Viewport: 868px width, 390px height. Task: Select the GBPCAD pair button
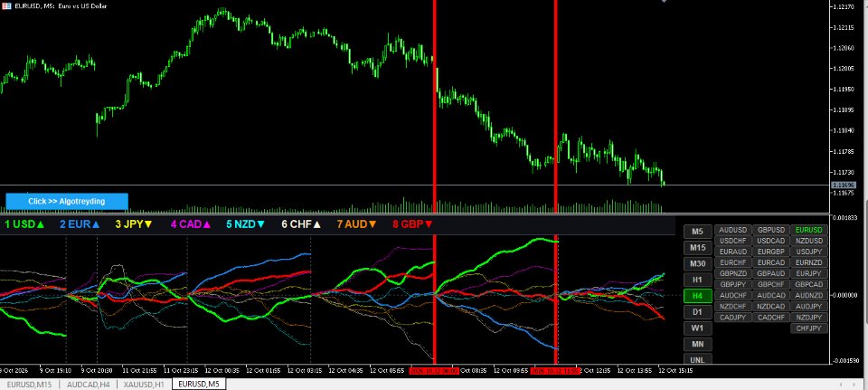(808, 285)
